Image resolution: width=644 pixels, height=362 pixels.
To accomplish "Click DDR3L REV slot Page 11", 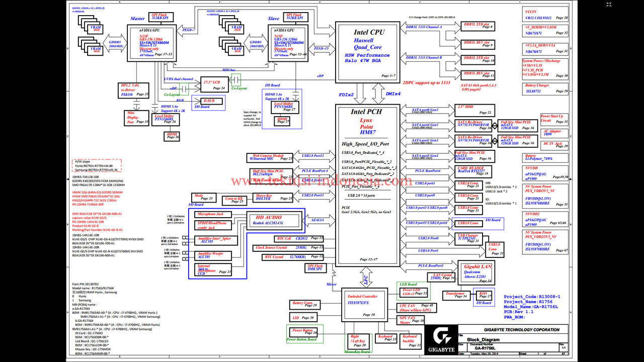I will (x=478, y=74).
